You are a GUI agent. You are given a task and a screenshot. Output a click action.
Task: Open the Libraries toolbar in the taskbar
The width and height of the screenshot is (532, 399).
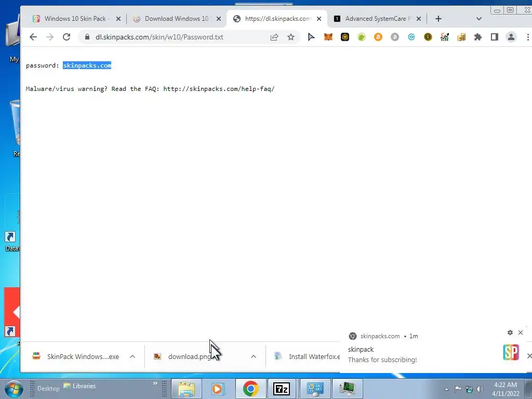tap(79, 386)
